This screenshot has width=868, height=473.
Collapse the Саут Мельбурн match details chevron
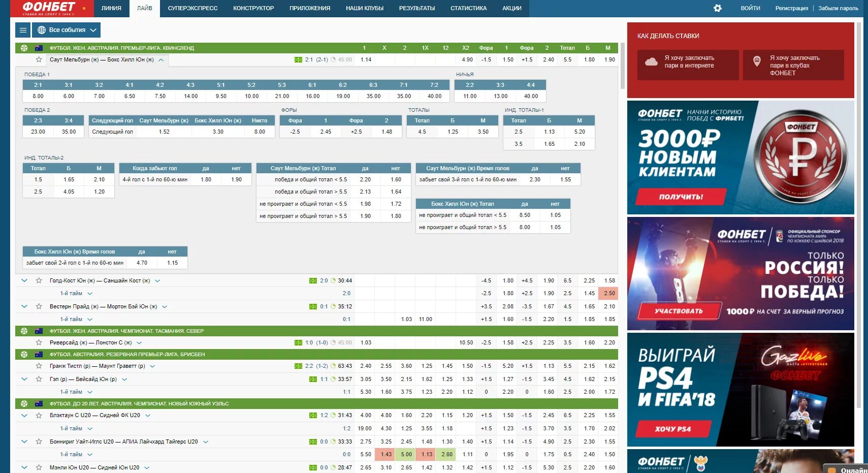(161, 60)
